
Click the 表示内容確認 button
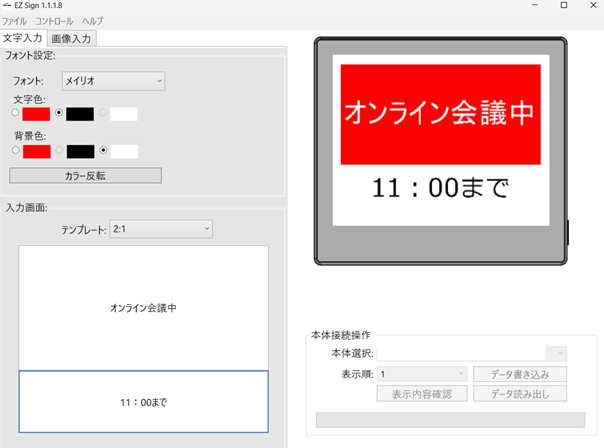click(x=422, y=394)
